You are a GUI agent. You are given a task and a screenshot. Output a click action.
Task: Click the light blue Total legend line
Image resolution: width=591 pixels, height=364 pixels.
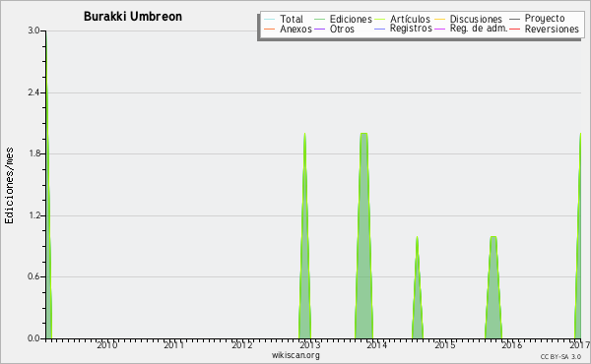coord(270,19)
